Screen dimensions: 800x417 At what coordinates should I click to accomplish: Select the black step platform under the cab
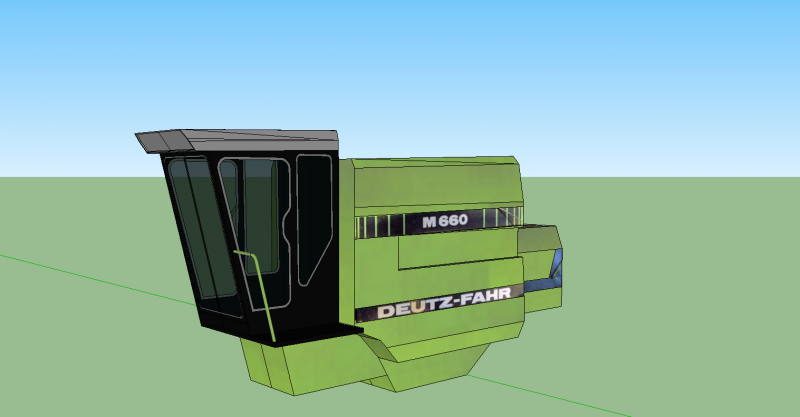306,334
